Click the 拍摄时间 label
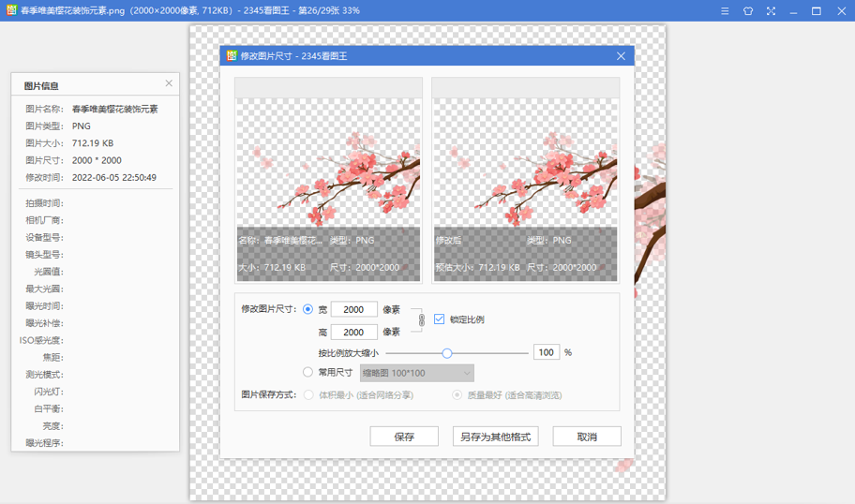Viewport: 855px width, 504px height. tap(45, 203)
